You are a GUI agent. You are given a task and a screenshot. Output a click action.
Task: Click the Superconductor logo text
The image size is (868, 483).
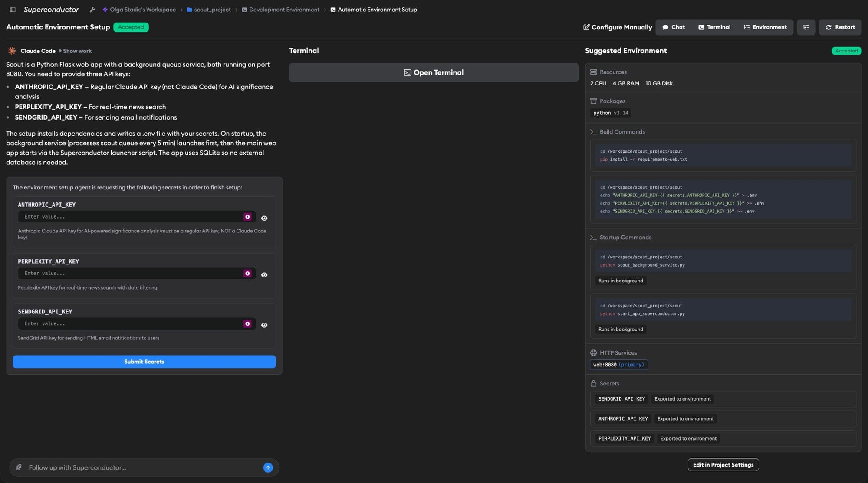(51, 10)
